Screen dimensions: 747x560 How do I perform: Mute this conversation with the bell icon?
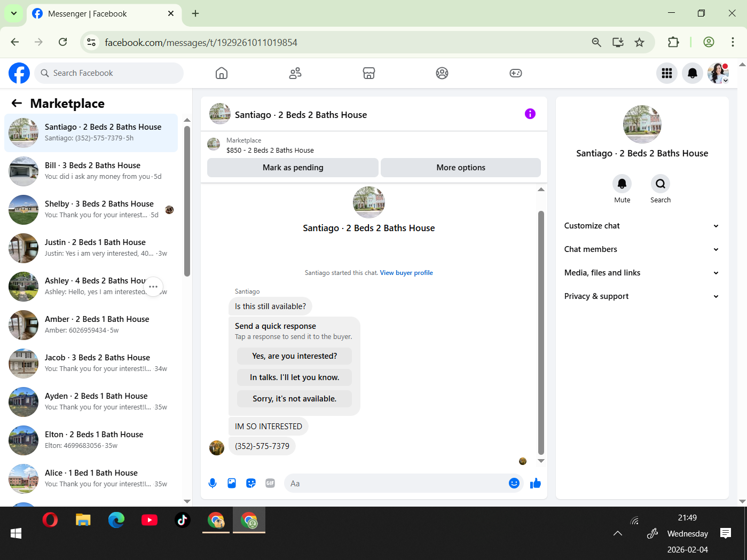(x=622, y=184)
